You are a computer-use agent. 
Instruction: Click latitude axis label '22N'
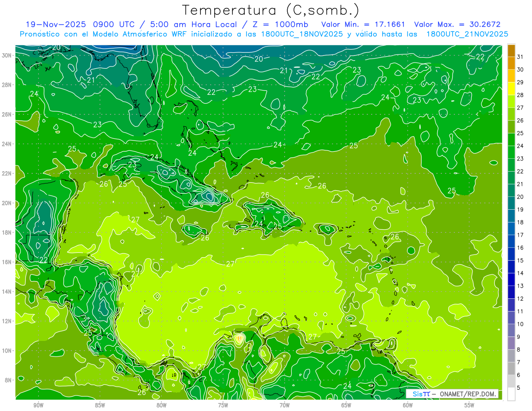(7, 173)
